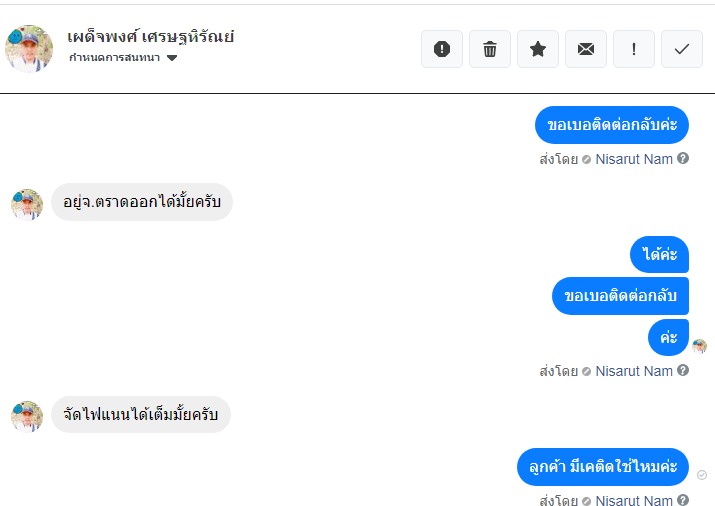
Task: Click help icon beside Nisarut Nam under ขอเบอติดต่อกลับค่ะ
Action: [x=683, y=159]
